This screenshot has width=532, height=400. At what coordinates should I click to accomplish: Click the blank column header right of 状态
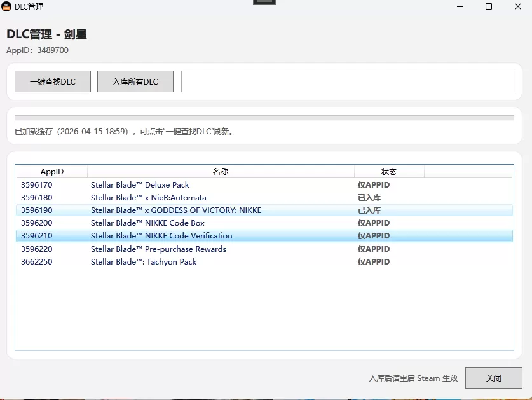click(468, 172)
